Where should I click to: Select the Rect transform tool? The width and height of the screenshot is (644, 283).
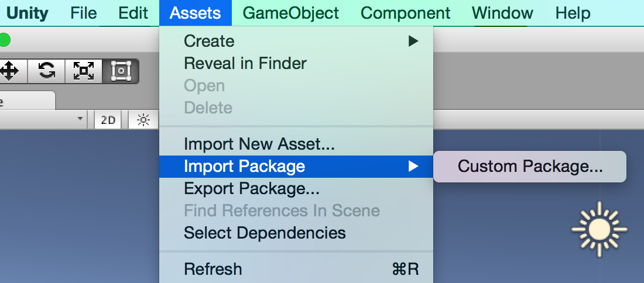tap(121, 71)
